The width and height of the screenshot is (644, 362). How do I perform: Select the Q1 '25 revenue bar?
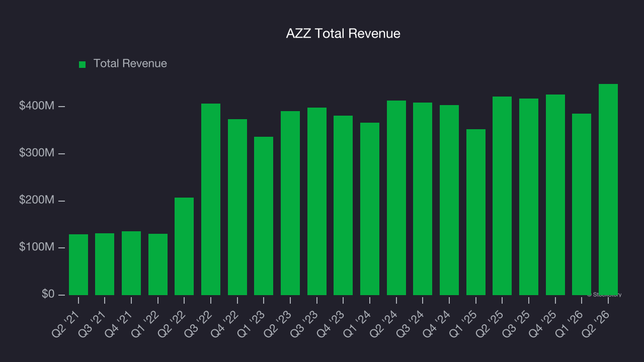pyautogui.click(x=476, y=212)
